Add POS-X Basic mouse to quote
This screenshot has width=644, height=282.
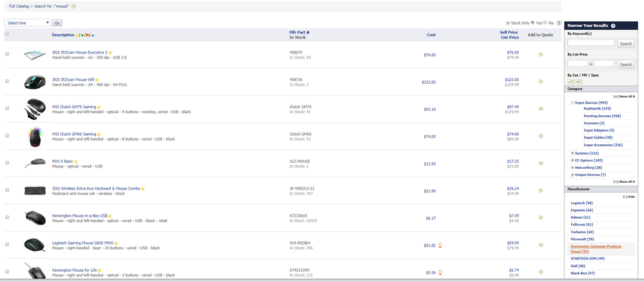click(540, 164)
